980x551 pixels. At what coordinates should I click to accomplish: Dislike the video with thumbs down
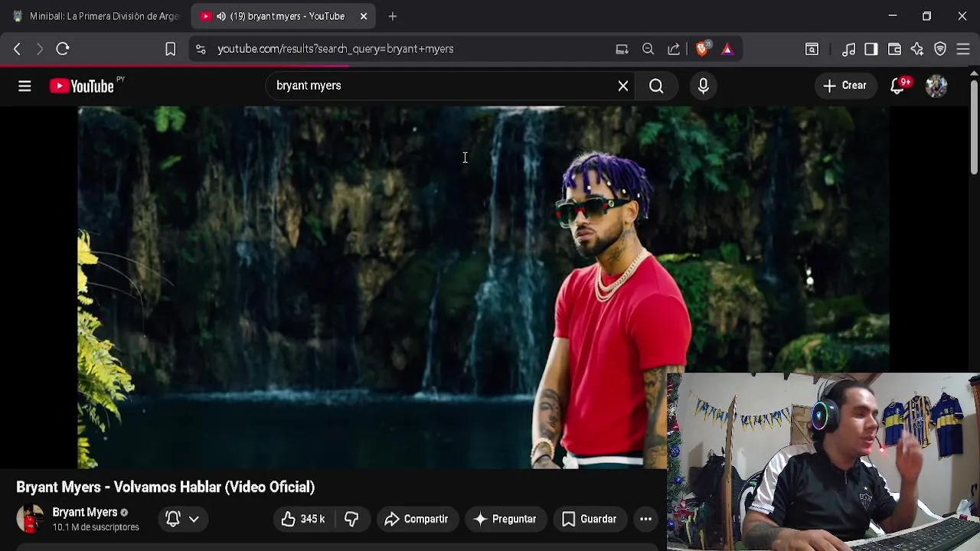(x=351, y=519)
